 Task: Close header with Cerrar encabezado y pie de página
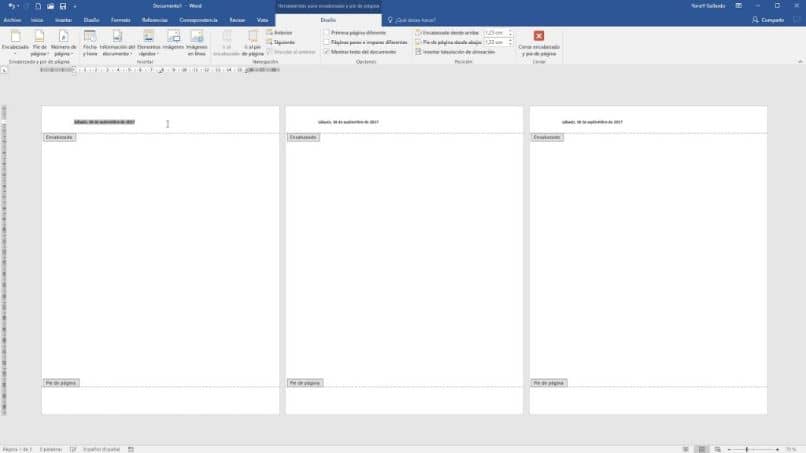[x=539, y=43]
